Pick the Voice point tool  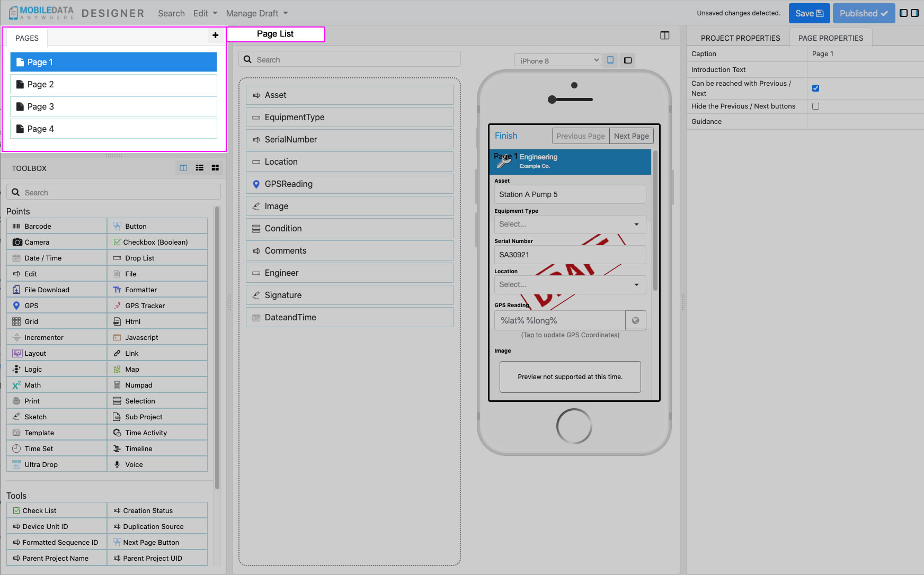[157, 464]
